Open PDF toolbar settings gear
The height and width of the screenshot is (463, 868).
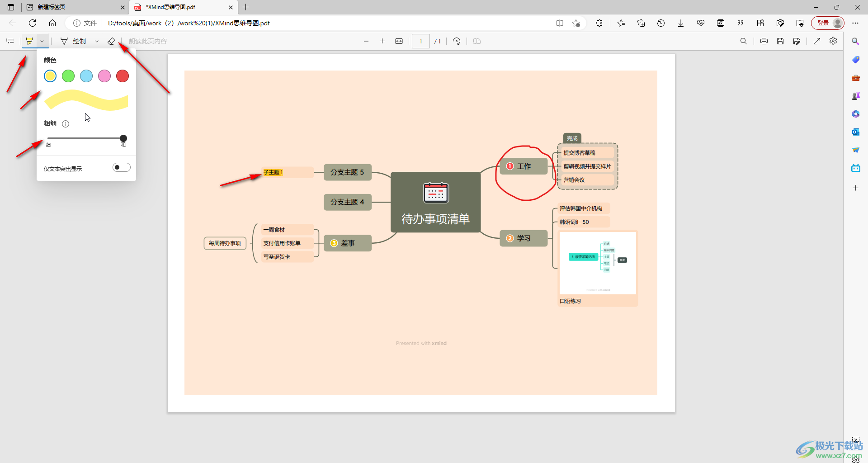point(833,41)
